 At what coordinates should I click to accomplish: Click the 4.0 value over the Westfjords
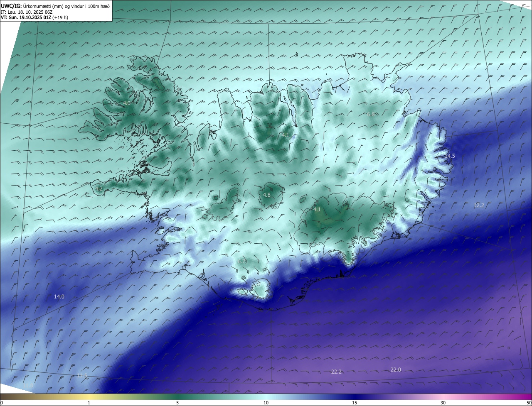(127, 103)
